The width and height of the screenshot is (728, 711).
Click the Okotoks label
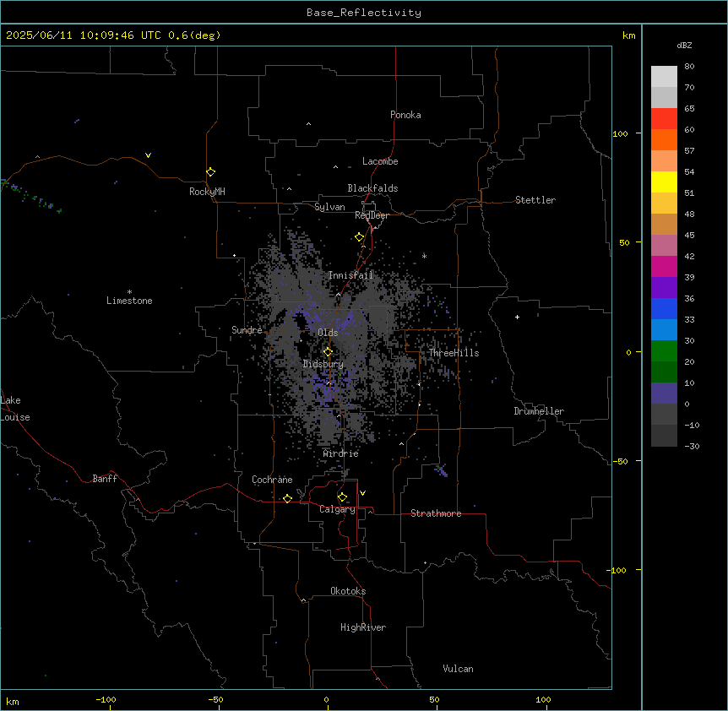tap(348, 591)
